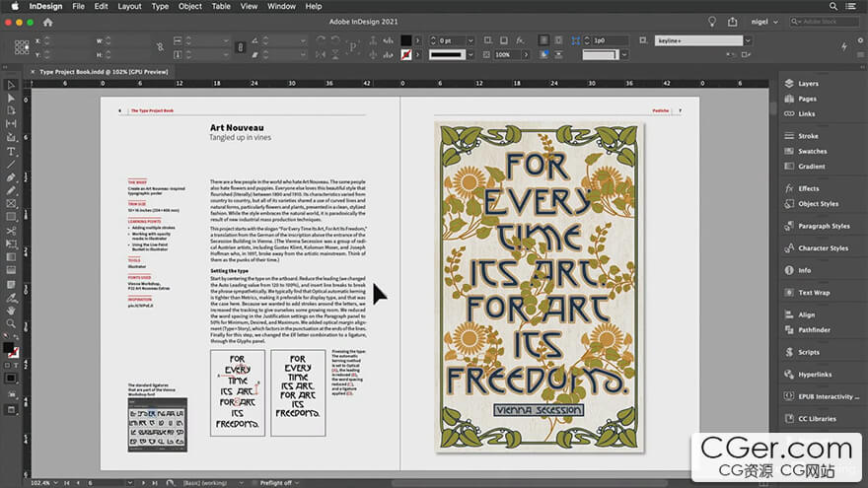The height and width of the screenshot is (488, 868).
Task: Select the Free Transform tool
Action: point(11,244)
